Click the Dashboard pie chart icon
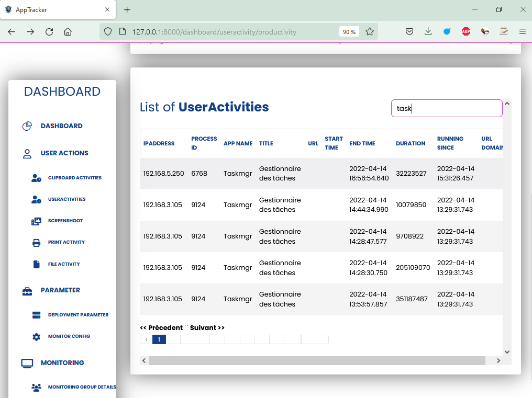 point(27,126)
